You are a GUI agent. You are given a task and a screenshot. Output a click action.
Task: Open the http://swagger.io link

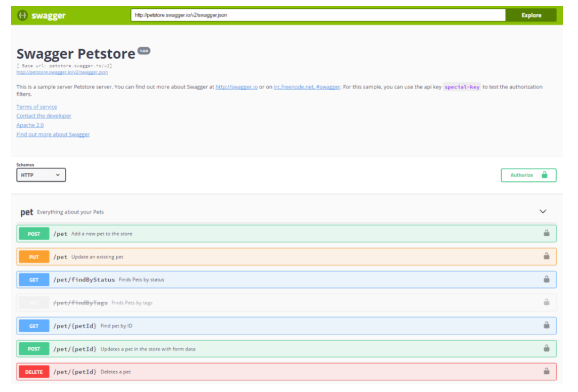tap(236, 87)
